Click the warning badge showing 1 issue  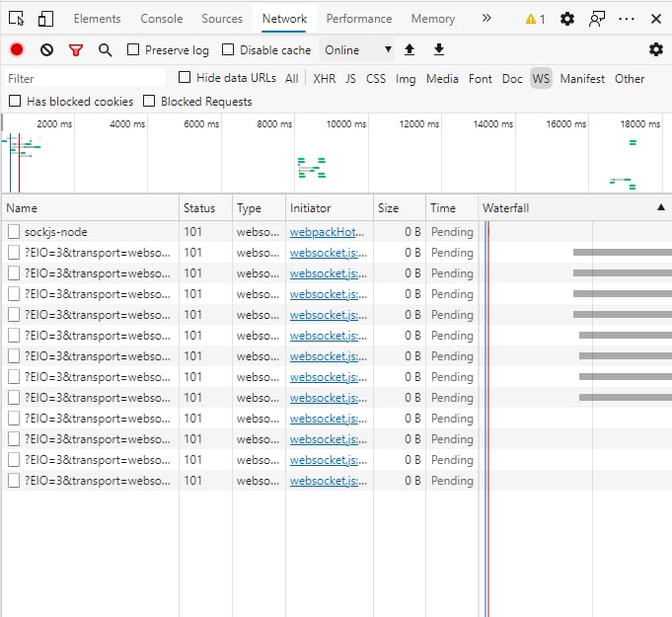[535, 19]
